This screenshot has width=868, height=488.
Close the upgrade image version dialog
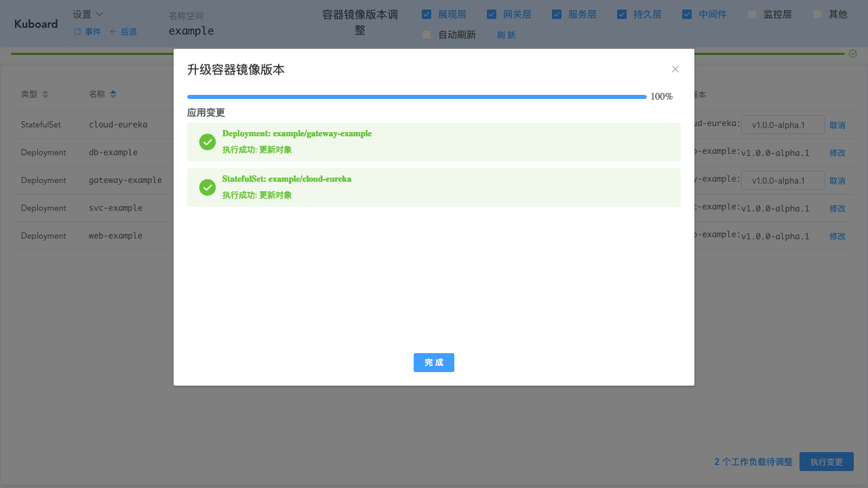[x=675, y=69]
